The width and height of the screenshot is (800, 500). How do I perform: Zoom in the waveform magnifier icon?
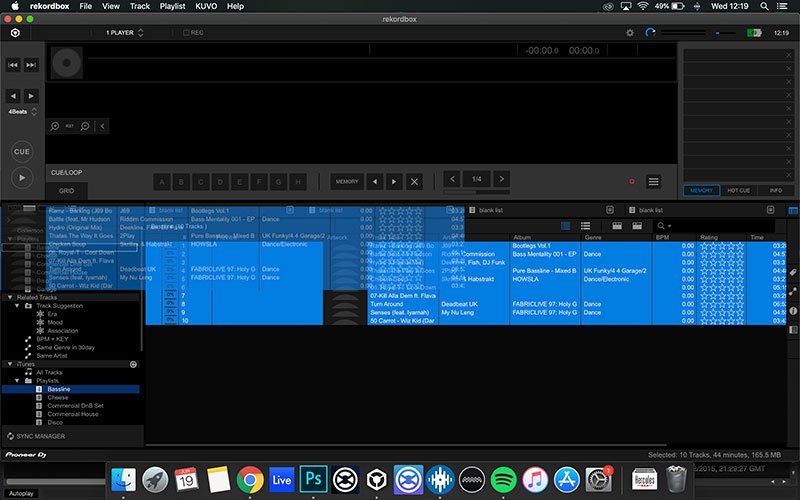tap(55, 126)
